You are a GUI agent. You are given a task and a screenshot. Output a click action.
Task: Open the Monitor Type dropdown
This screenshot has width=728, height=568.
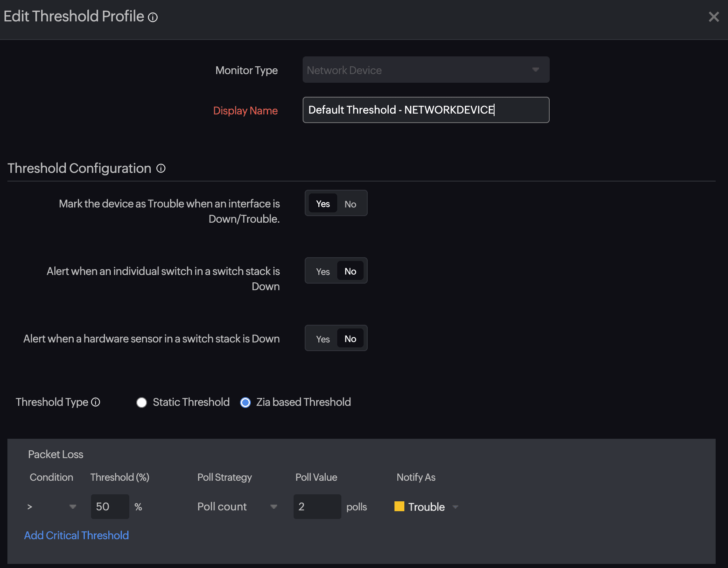click(426, 70)
